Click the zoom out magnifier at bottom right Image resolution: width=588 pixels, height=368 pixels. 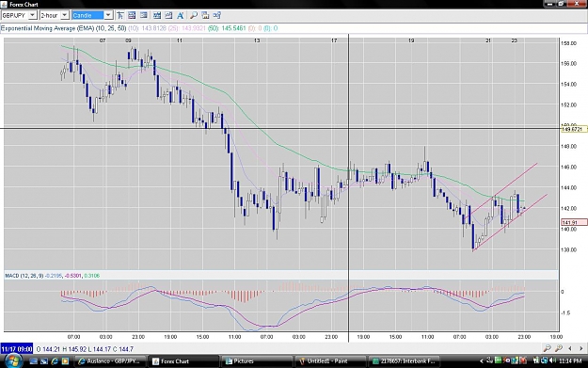pos(548,348)
